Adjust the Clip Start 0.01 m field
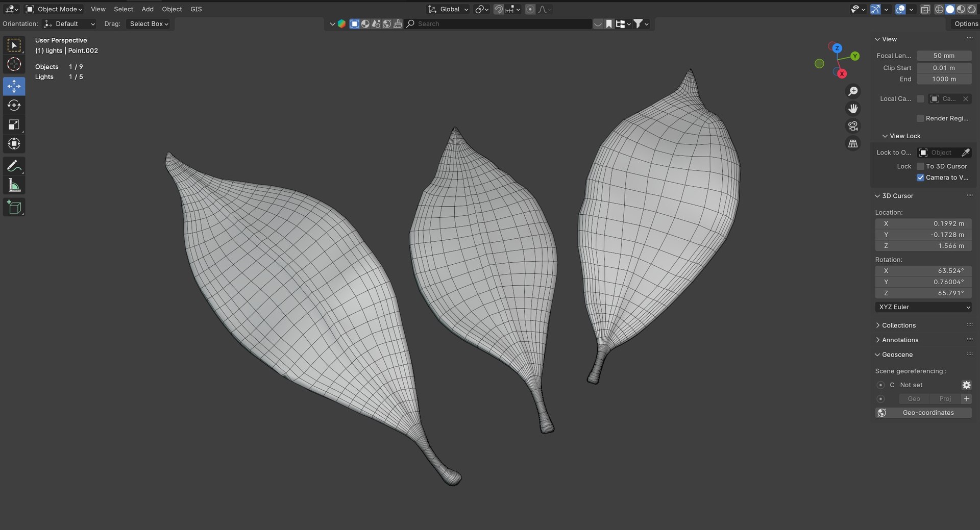The height and width of the screenshot is (530, 980). pyautogui.click(x=944, y=68)
